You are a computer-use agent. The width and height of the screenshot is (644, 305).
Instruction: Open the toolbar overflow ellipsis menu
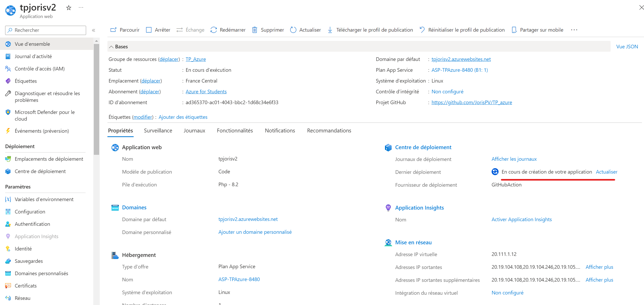pyautogui.click(x=574, y=30)
